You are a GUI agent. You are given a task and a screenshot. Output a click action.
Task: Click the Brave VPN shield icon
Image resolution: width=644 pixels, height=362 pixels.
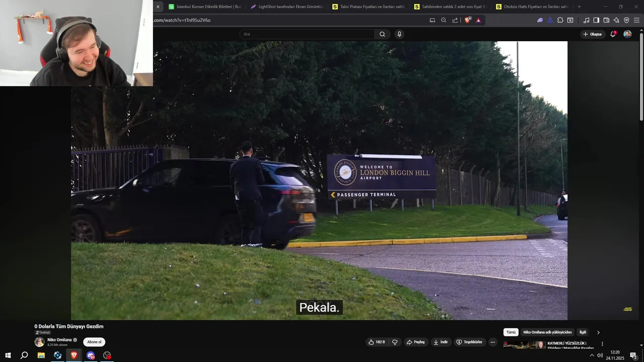(626, 20)
